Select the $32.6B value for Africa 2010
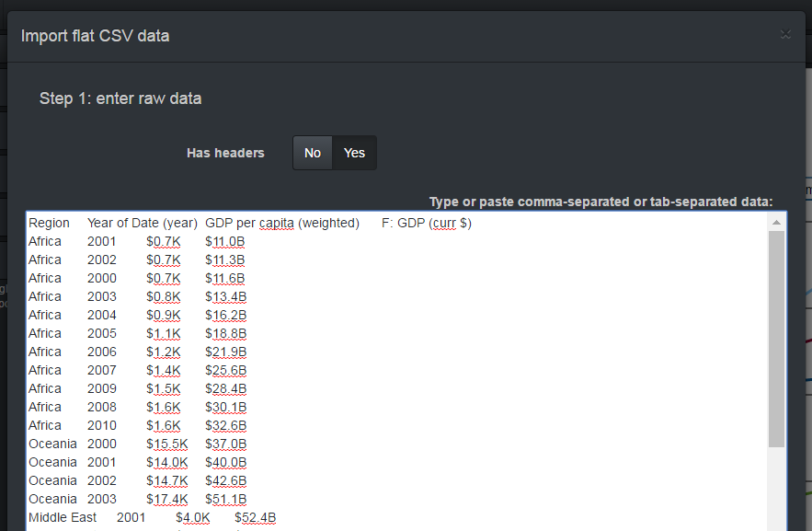The width and height of the screenshot is (812, 531). coord(225,425)
